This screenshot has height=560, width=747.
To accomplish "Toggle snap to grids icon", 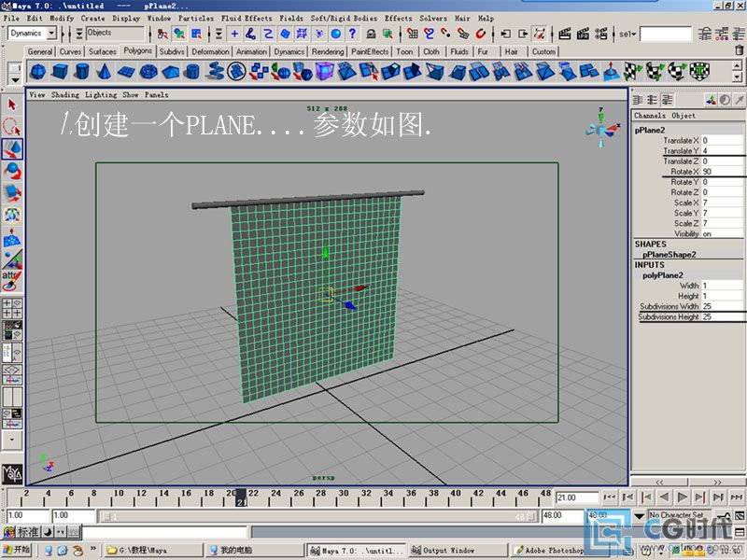I will tap(413, 34).
